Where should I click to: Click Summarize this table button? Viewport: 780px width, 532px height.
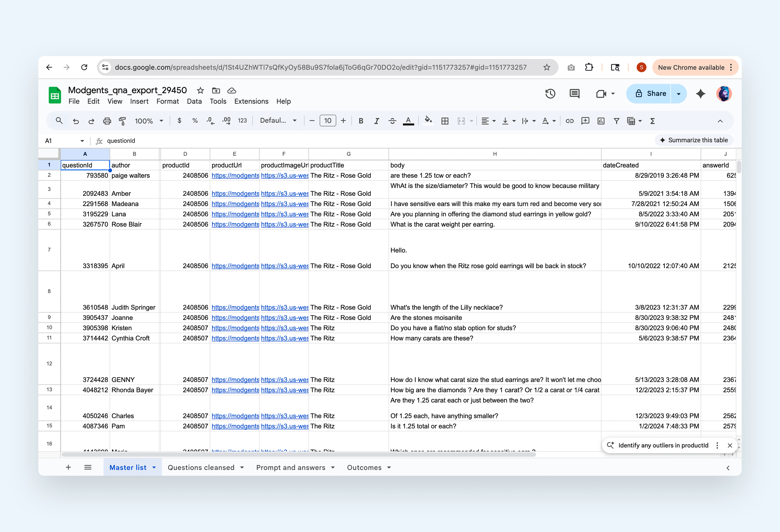(694, 140)
